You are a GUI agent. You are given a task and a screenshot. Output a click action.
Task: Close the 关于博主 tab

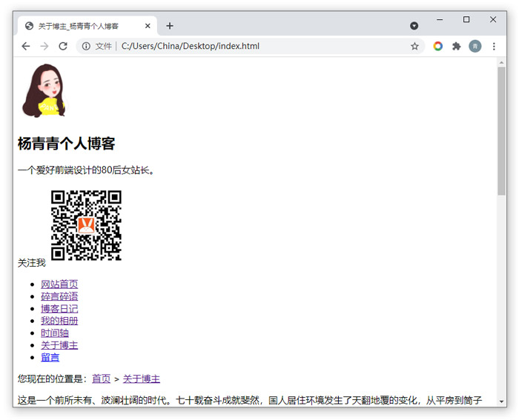[148, 26]
